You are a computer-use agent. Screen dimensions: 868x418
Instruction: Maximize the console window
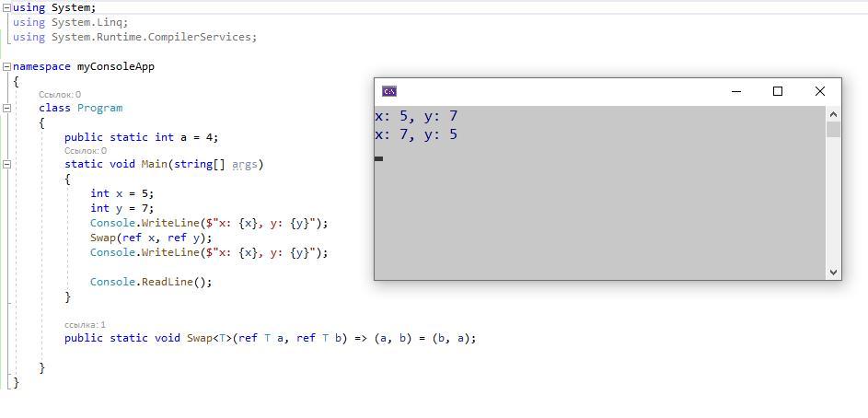778,91
